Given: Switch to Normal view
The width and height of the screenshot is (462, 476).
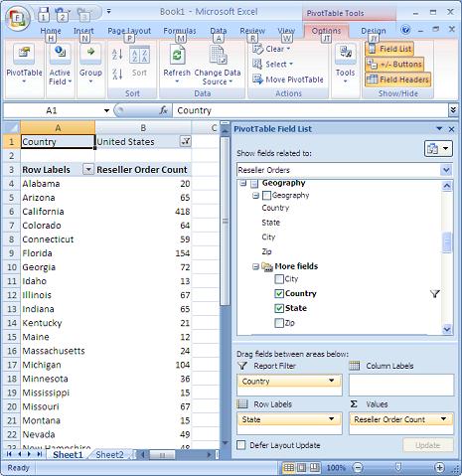Looking at the screenshot, I should 288,468.
